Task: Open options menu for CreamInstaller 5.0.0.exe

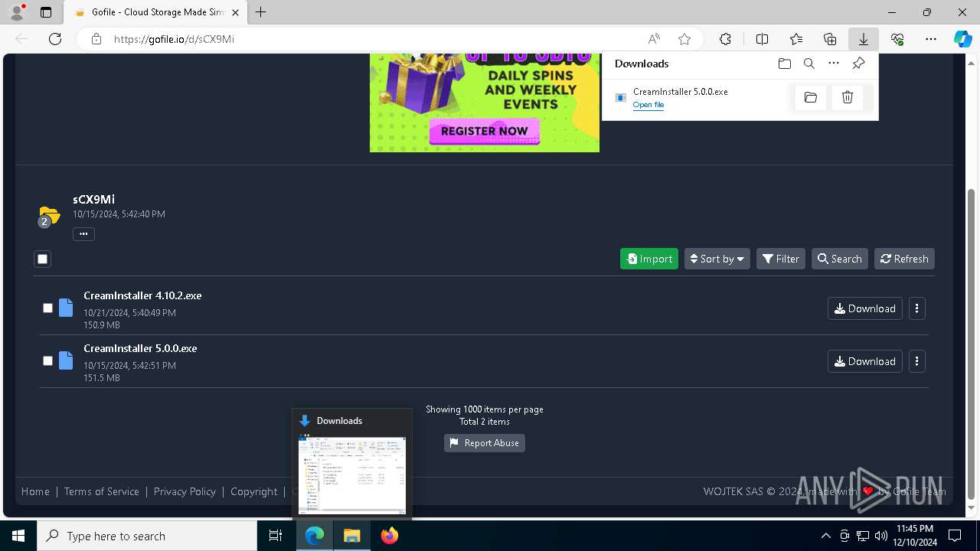Action: pos(916,361)
